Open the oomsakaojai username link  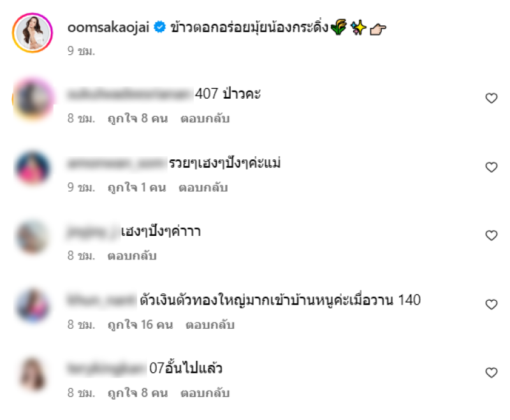tap(108, 27)
